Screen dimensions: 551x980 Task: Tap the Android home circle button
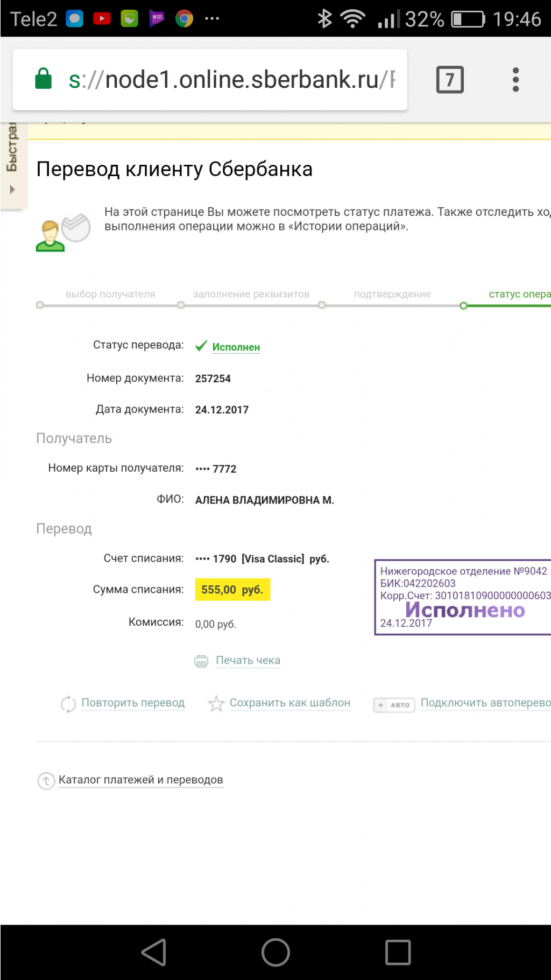click(275, 953)
